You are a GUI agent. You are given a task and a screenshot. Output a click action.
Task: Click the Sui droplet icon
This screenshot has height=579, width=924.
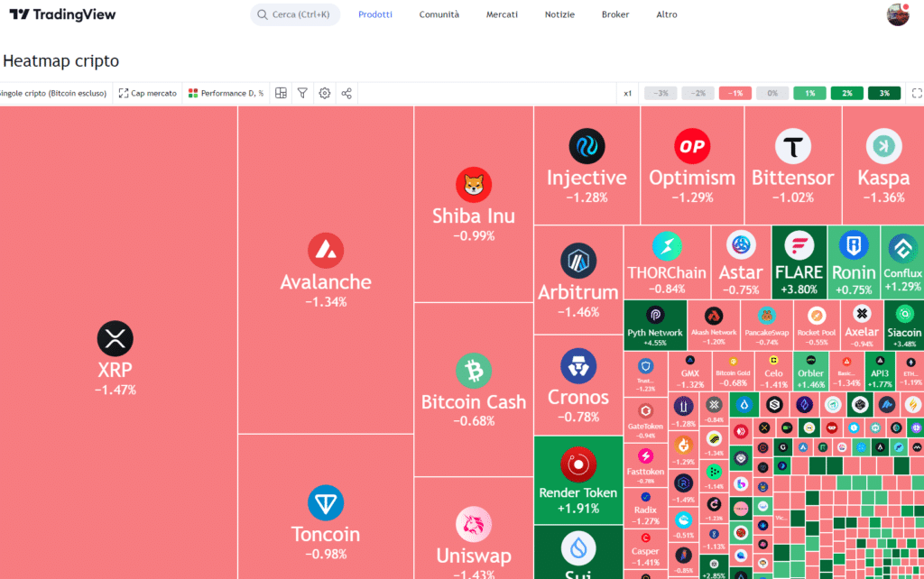(x=578, y=547)
